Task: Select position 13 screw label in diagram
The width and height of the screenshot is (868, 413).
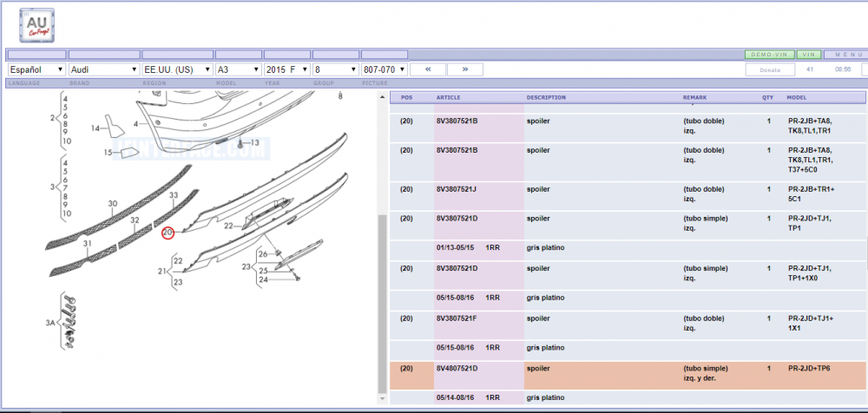Action: pos(254,143)
